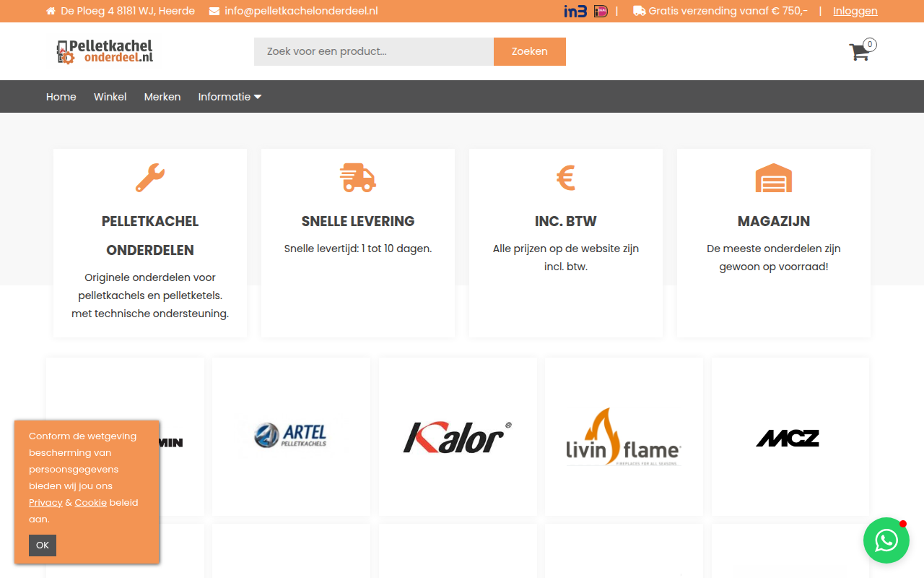Click the 'MAGAZIJN' heading

774,221
